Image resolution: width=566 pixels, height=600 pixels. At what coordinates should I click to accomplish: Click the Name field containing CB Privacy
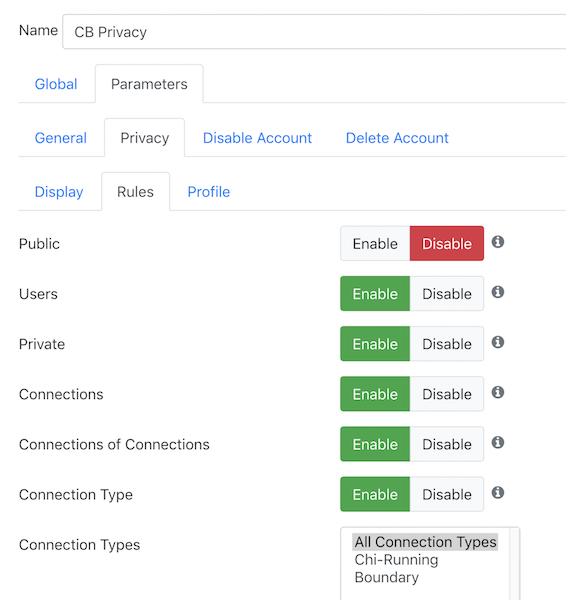[x=314, y=32]
